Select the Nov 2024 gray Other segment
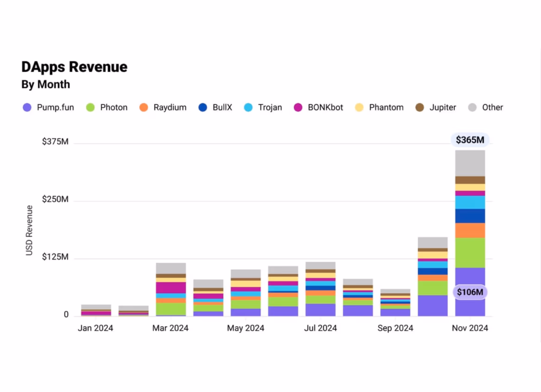Screen dimensions: 541x392 [470, 163]
